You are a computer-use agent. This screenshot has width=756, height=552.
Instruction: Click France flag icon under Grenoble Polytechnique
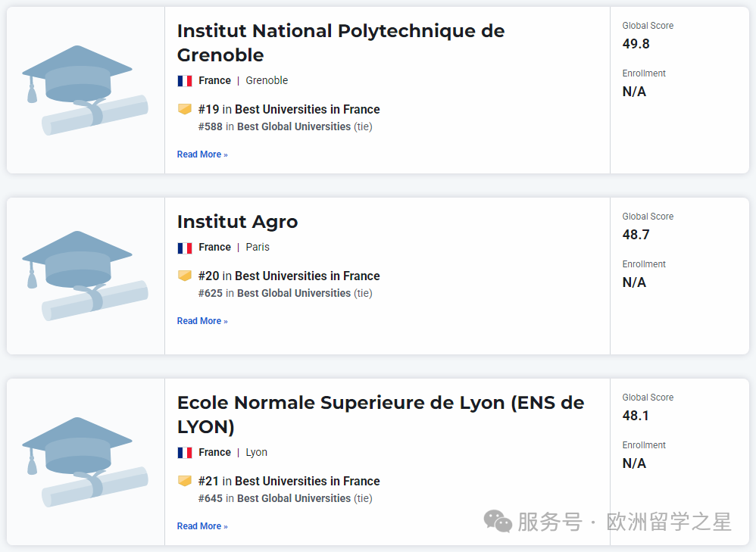[185, 81]
